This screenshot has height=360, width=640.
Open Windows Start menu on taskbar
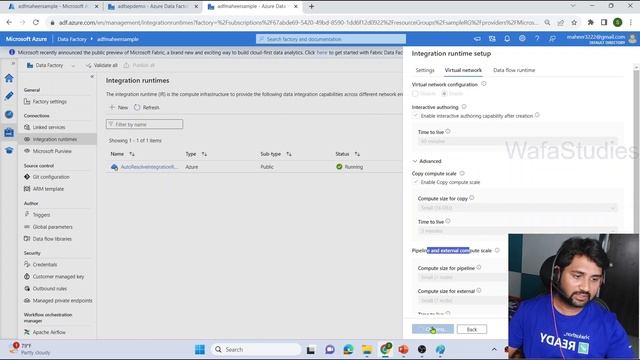coord(200,349)
